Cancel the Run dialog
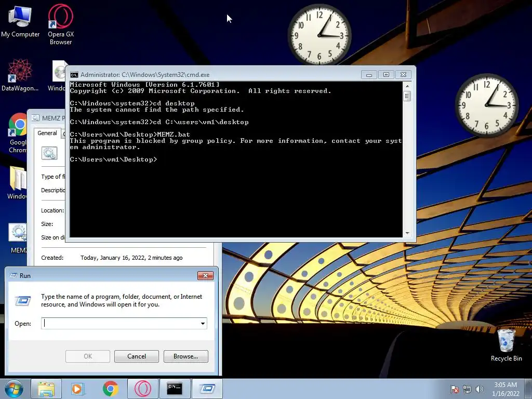 pos(137,356)
